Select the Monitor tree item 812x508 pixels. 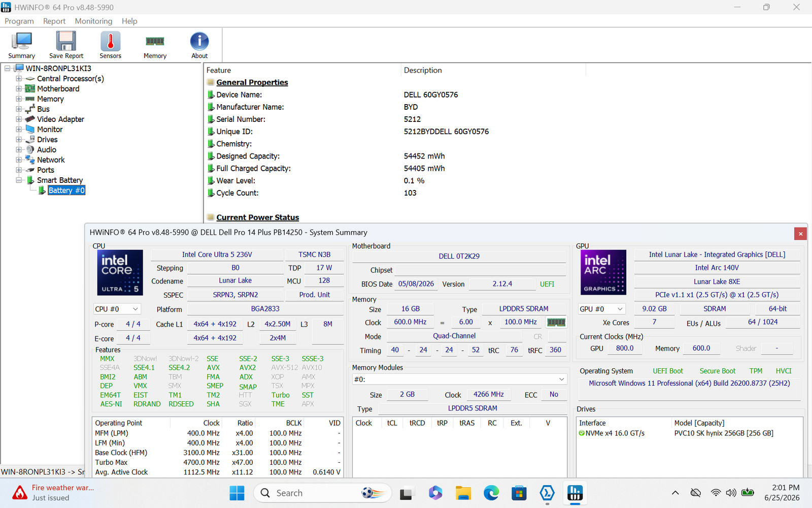(x=50, y=130)
